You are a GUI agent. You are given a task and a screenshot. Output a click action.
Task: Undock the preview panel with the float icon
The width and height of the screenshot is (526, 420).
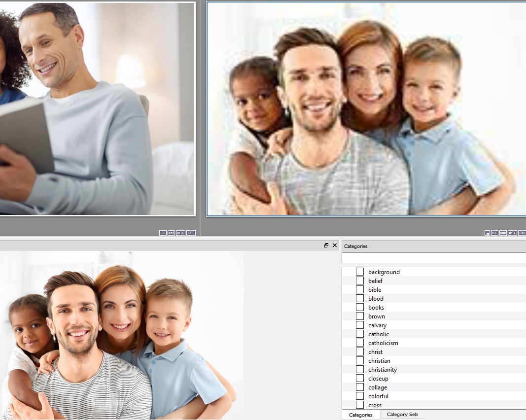point(326,245)
